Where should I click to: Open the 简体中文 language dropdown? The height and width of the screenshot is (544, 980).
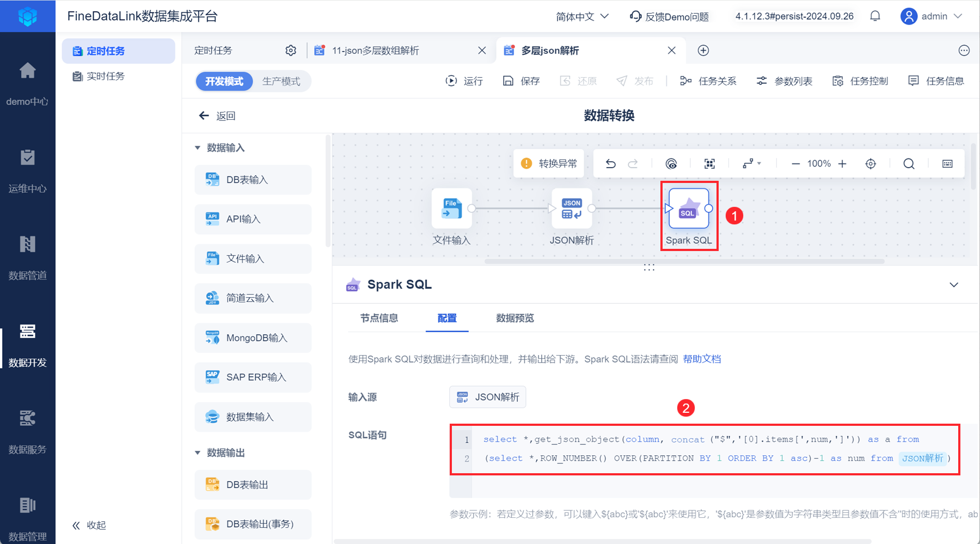(x=582, y=16)
